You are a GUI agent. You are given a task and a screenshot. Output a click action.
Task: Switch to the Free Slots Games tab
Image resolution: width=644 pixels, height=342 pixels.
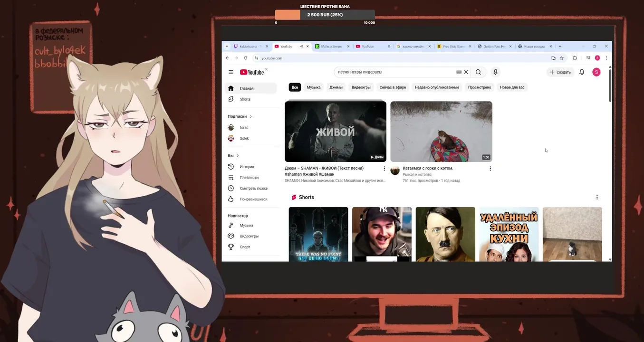pyautogui.click(x=453, y=47)
